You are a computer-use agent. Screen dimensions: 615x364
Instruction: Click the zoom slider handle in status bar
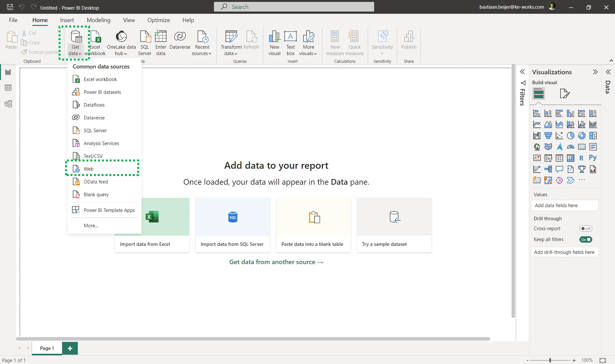tap(550, 360)
